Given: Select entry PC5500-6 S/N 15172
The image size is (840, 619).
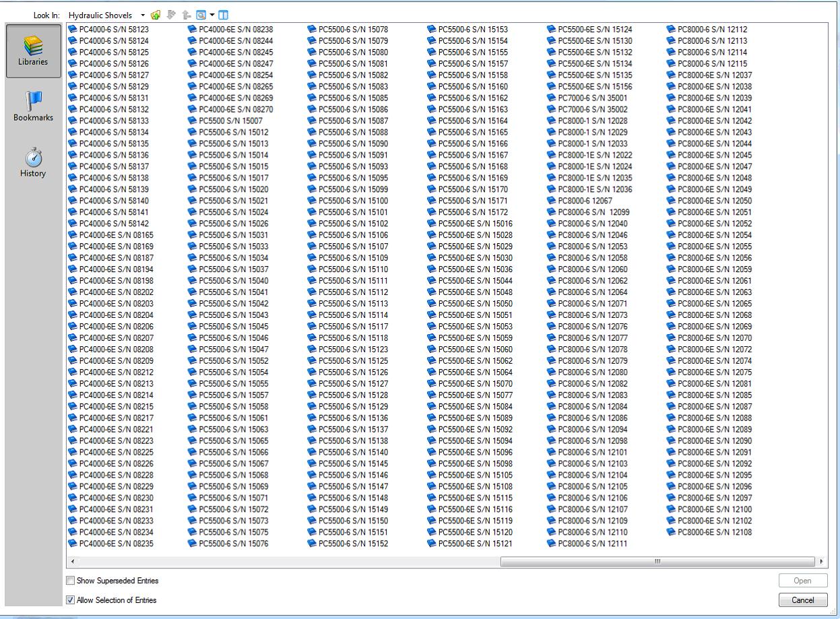Looking at the screenshot, I should point(473,212).
